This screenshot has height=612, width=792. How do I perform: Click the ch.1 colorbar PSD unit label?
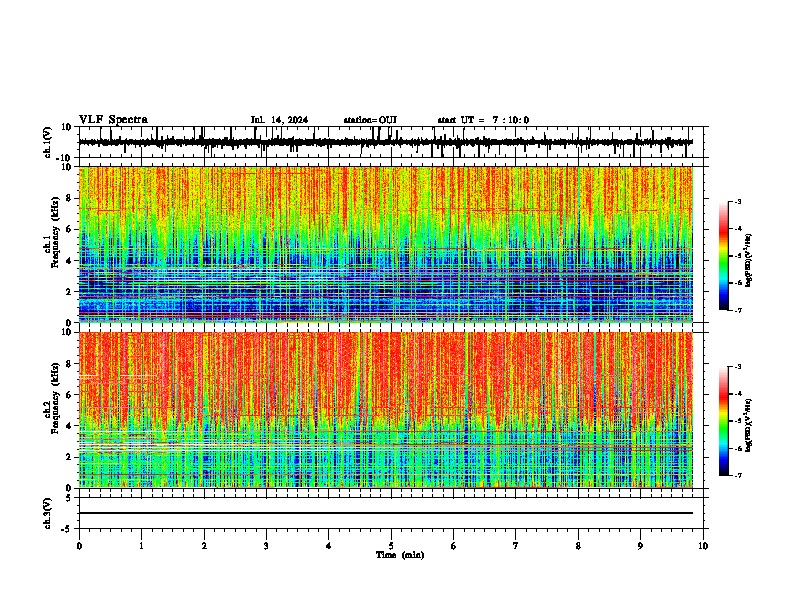(749, 260)
